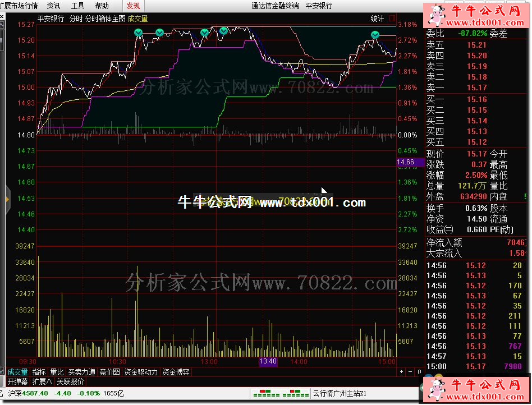The width and height of the screenshot is (532, 405).
Task: Click the 发现 tab in the menu bar
Action: point(133,6)
